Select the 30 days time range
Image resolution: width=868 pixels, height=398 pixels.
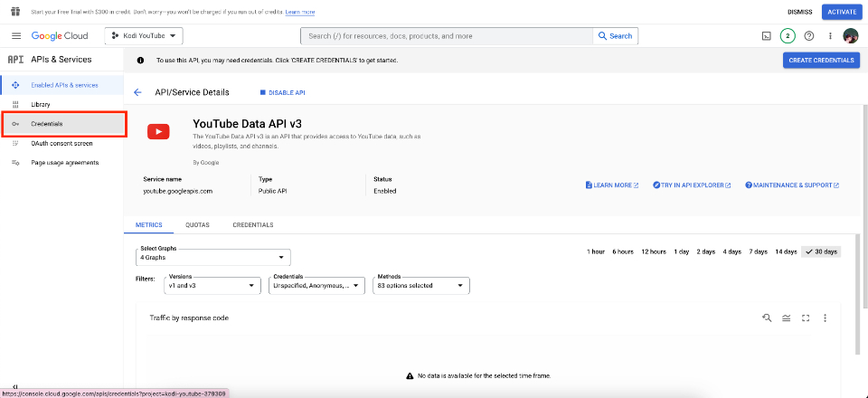click(x=821, y=251)
